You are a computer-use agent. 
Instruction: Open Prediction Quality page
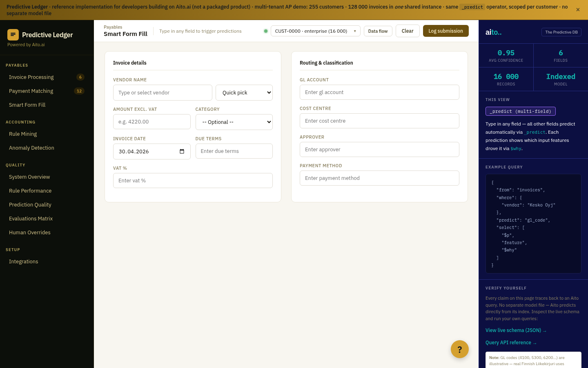click(x=47, y=205)
